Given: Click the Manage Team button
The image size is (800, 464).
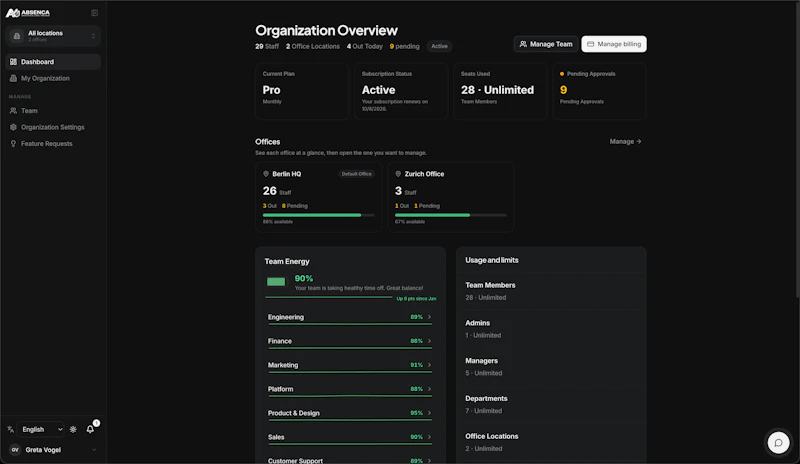Looking at the screenshot, I should pos(546,44).
